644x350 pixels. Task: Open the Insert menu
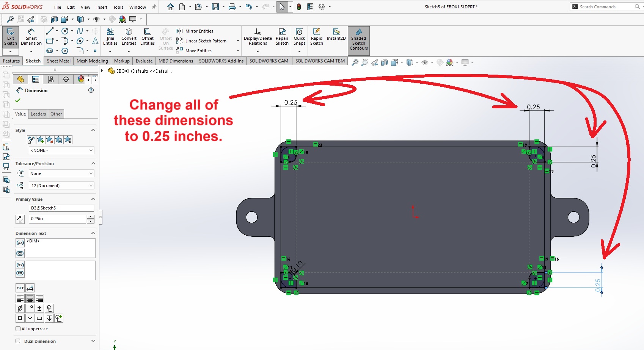(x=102, y=7)
